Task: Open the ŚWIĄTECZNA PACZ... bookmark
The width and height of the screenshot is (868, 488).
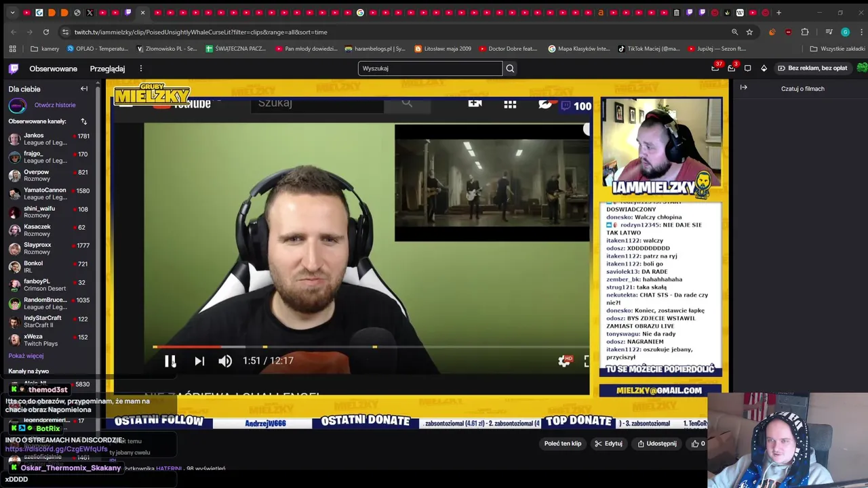Action: tap(236, 49)
